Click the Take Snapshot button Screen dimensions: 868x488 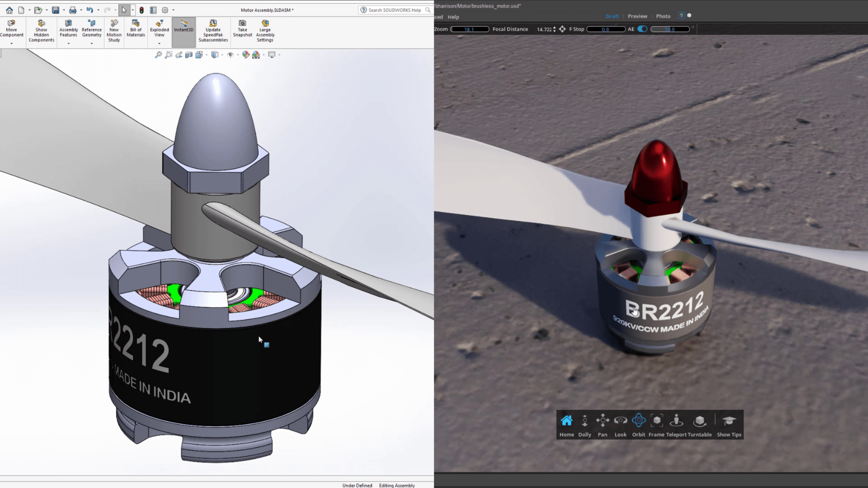click(242, 30)
